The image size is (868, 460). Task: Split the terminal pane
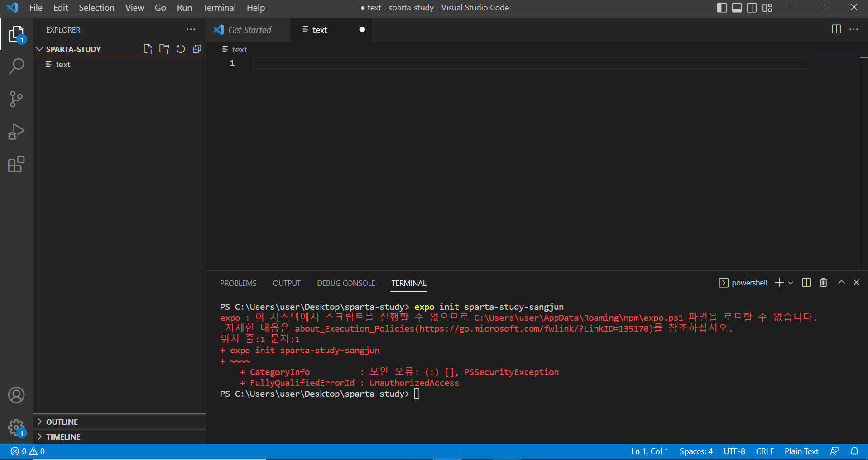coord(806,283)
